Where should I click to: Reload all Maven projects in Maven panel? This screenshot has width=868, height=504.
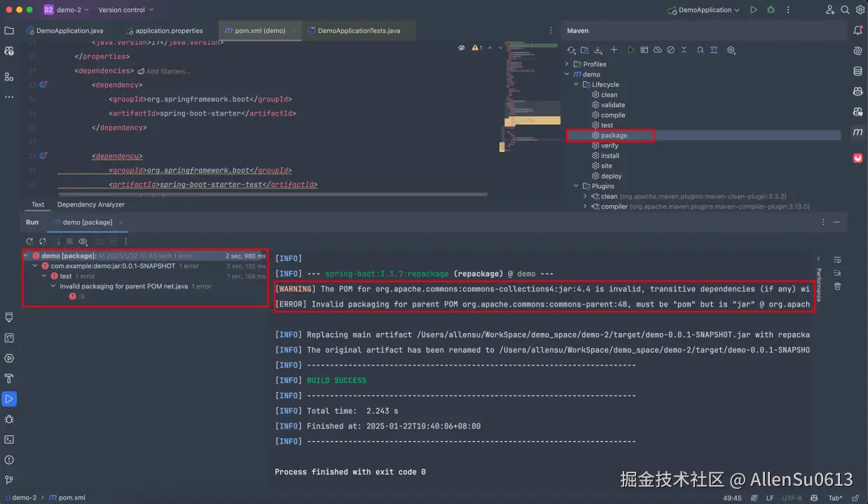571,50
